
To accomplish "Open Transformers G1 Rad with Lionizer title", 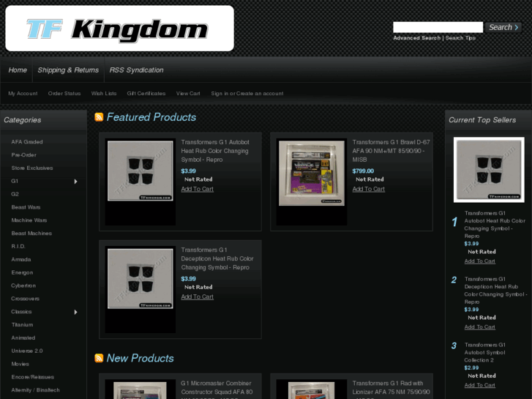I will (x=391, y=389).
